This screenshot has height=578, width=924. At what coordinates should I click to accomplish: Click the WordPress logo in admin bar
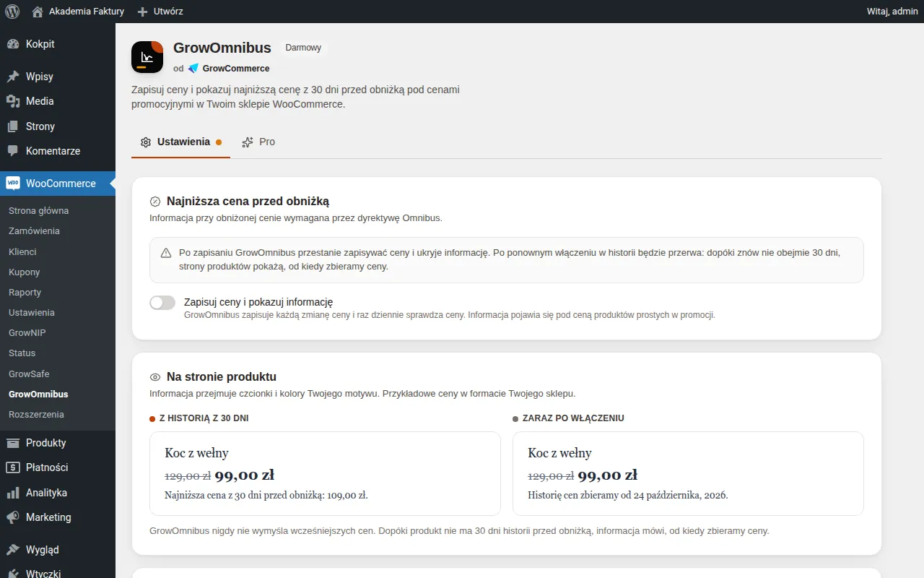tap(12, 12)
